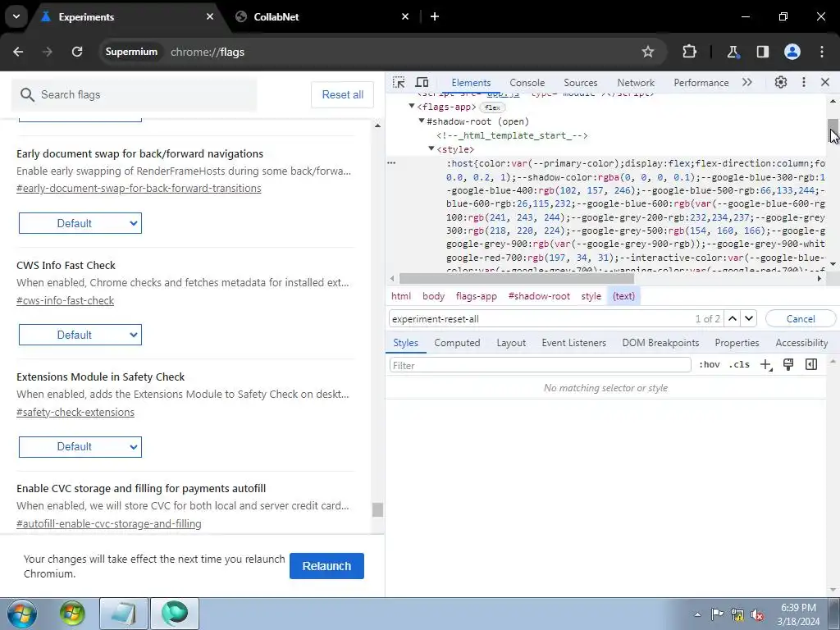Collapse the style element node
This screenshot has height=630, width=840.
431,149
